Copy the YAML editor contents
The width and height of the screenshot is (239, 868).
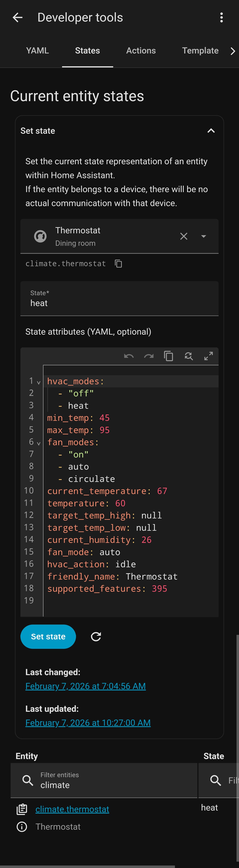[x=169, y=356]
